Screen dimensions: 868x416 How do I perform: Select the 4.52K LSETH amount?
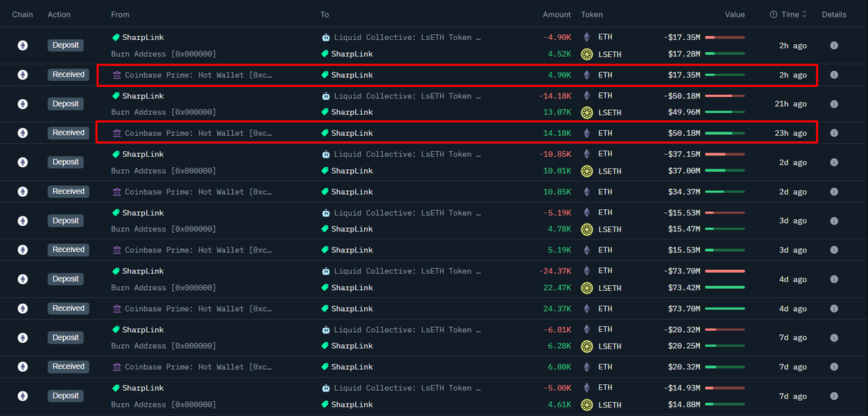click(x=560, y=54)
